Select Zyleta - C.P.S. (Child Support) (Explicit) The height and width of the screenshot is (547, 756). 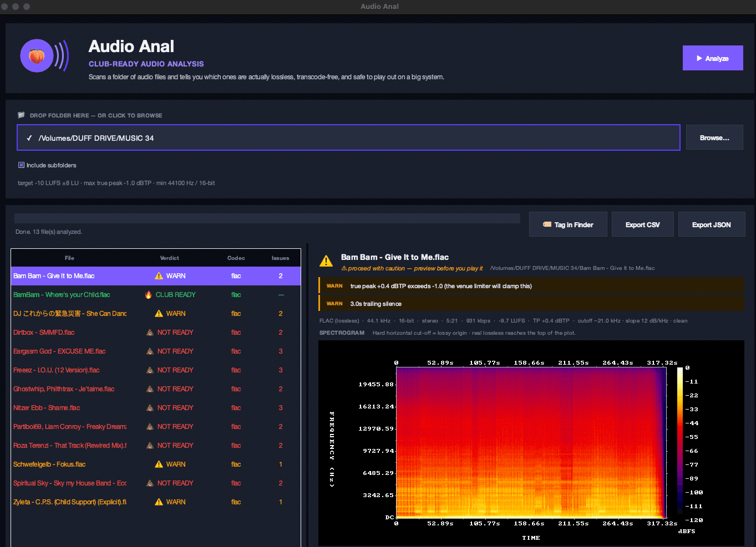(156, 502)
